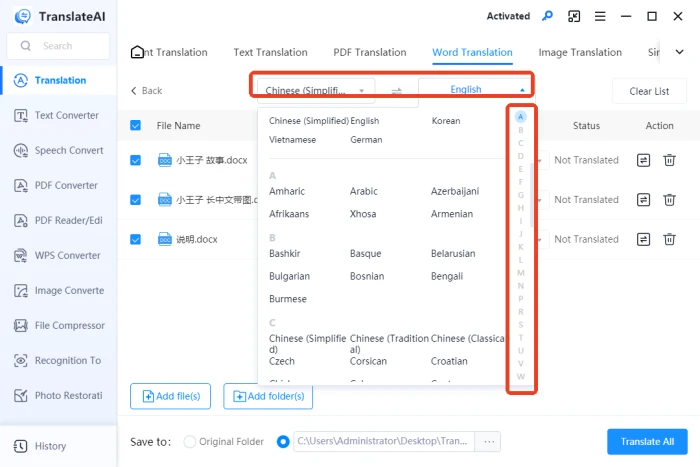Select Xhosa in the language list
This screenshot has height=467, width=700.
(362, 214)
